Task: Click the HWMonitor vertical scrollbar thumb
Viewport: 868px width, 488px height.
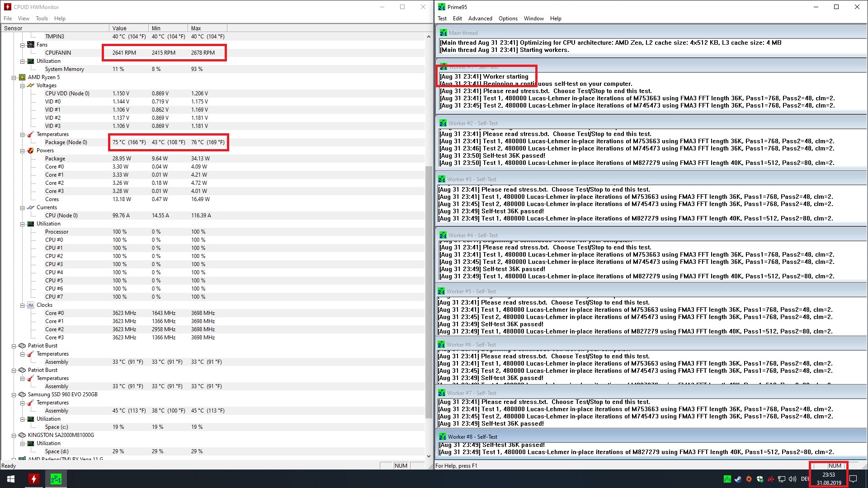Action: pyautogui.click(x=429, y=291)
